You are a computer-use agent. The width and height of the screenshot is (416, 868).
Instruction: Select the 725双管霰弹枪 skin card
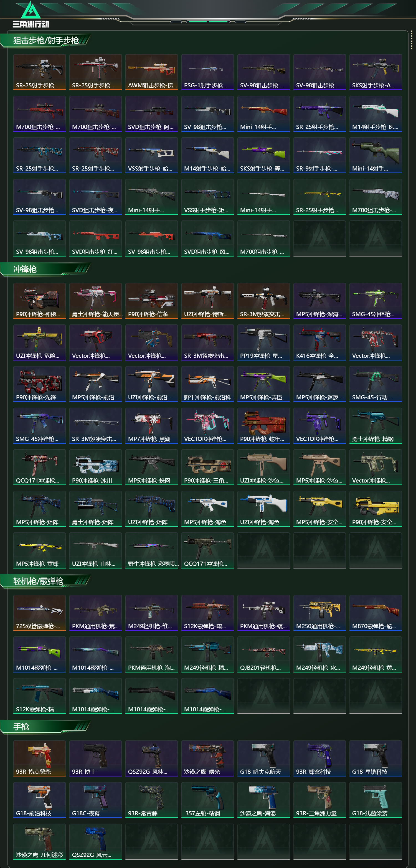click(x=39, y=613)
